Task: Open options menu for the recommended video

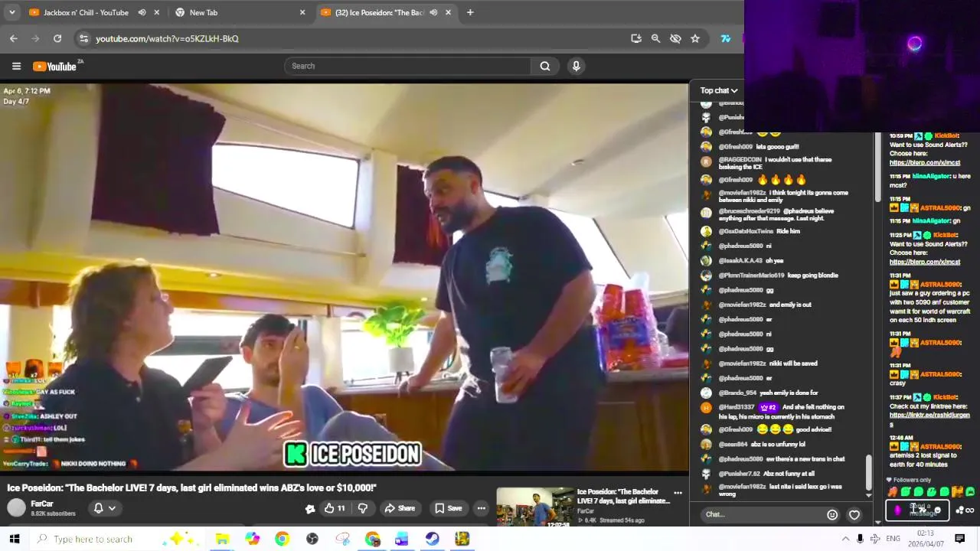Action: (678, 493)
